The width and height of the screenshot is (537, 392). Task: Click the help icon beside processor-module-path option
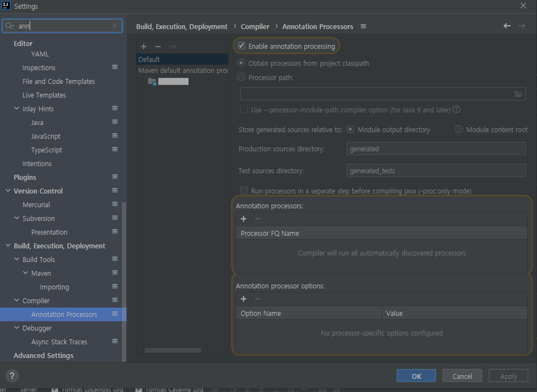456,109
